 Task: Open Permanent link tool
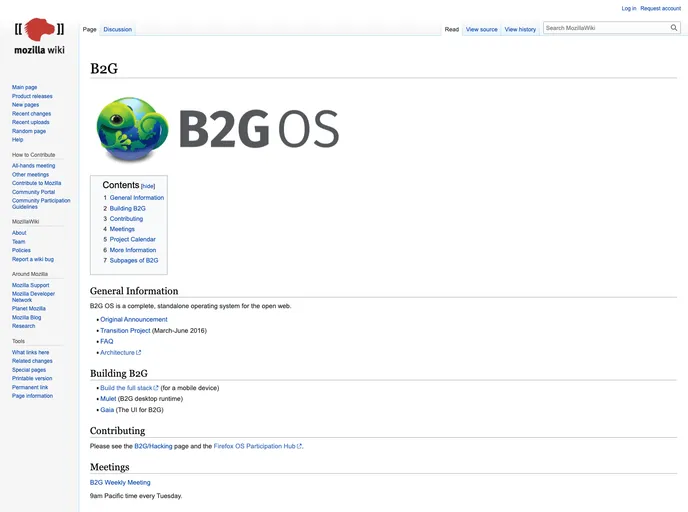click(x=30, y=387)
